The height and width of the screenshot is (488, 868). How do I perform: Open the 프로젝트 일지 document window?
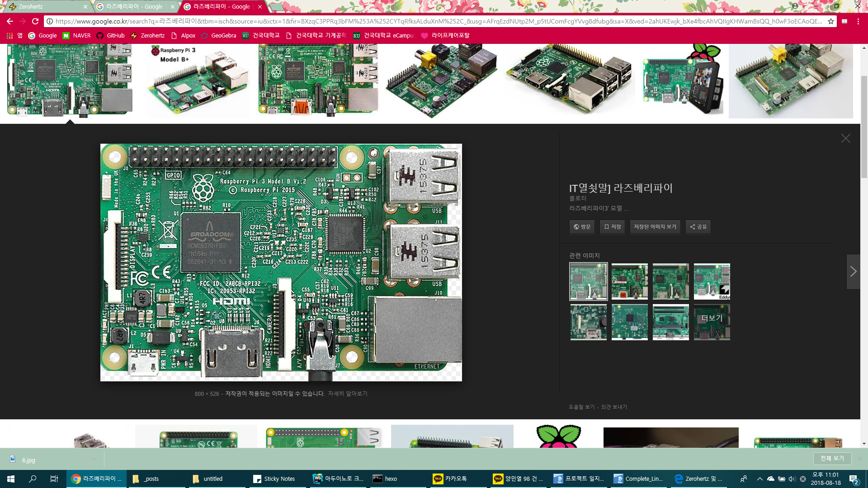tap(579, 479)
